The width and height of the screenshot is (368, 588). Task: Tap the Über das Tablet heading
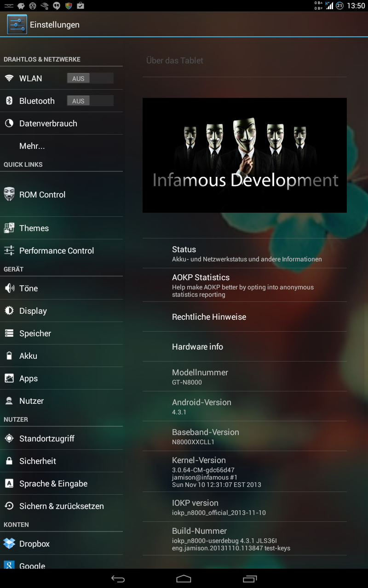tap(175, 61)
